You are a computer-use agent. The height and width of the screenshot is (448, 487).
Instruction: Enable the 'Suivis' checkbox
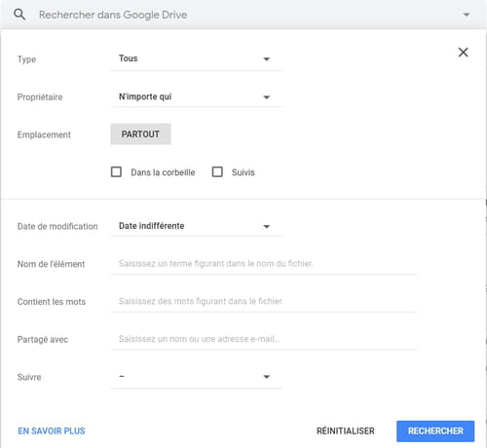(217, 171)
